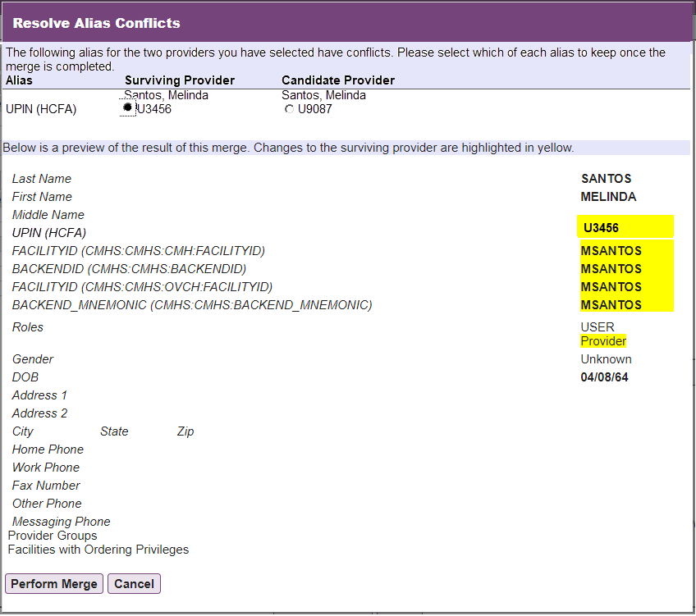Viewport: 696px width, 616px height.
Task: Click the Address 1 label
Action: coord(39,395)
